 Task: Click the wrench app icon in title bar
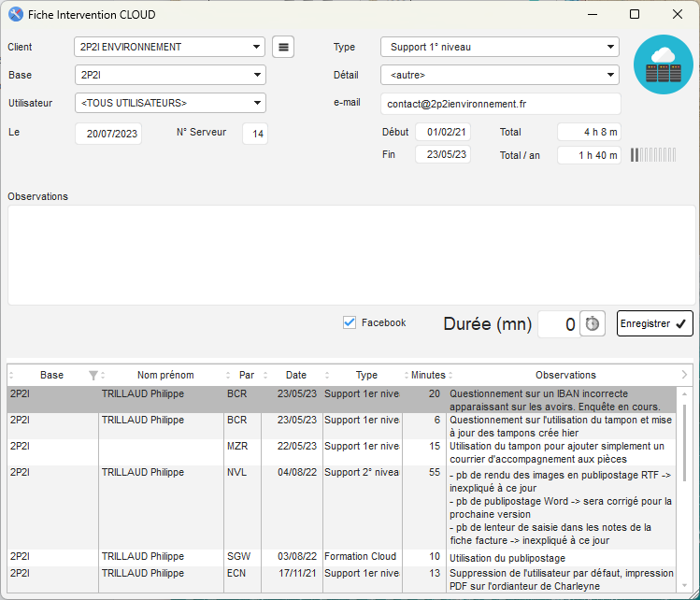pos(16,14)
